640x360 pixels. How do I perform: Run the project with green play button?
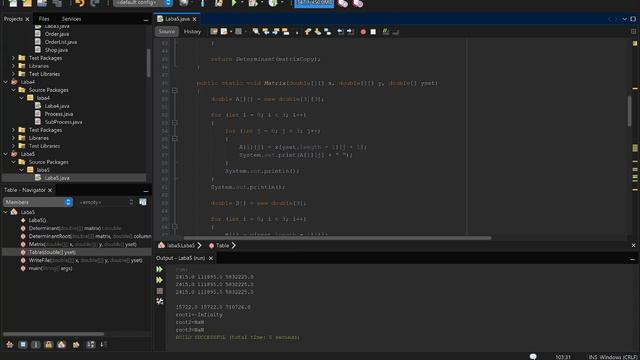(234, 3)
